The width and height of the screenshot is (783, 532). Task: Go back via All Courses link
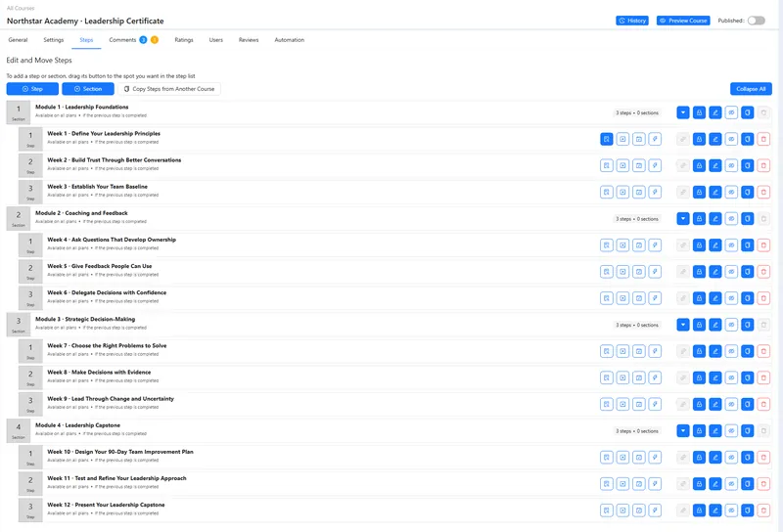(x=21, y=8)
